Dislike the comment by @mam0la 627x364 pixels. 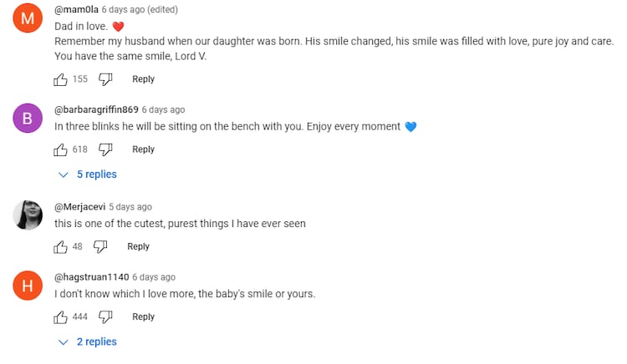(x=105, y=79)
